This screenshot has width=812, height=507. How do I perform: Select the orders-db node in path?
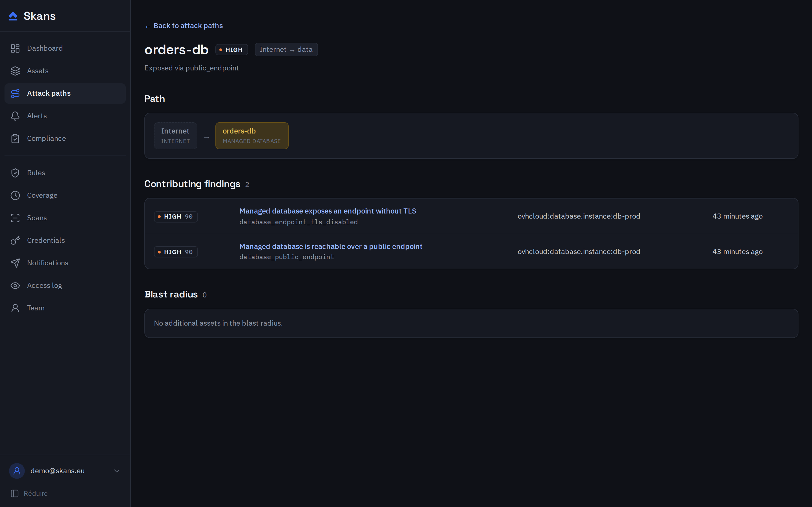coord(252,135)
